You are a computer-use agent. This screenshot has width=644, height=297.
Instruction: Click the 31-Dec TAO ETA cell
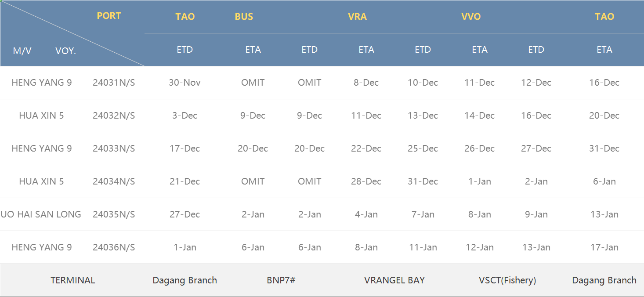pos(604,148)
